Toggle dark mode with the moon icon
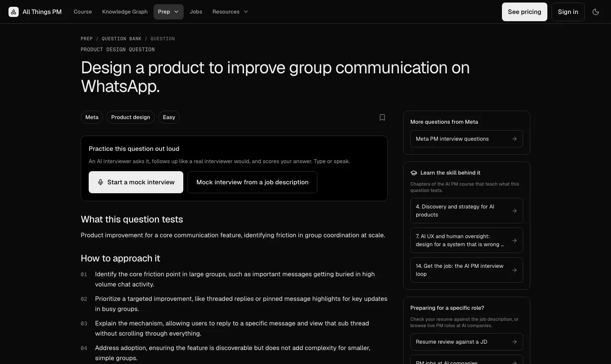Screen dimensions: 611x364 click(x=596, y=12)
